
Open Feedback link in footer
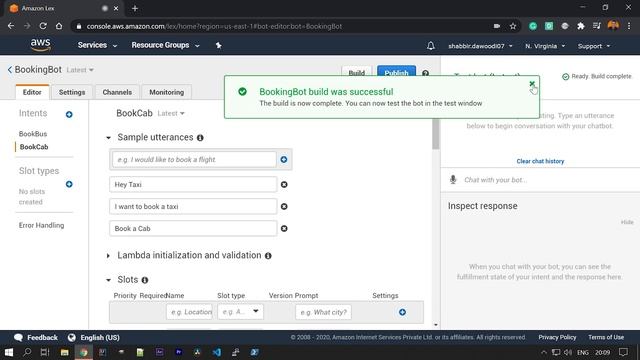coord(36,338)
